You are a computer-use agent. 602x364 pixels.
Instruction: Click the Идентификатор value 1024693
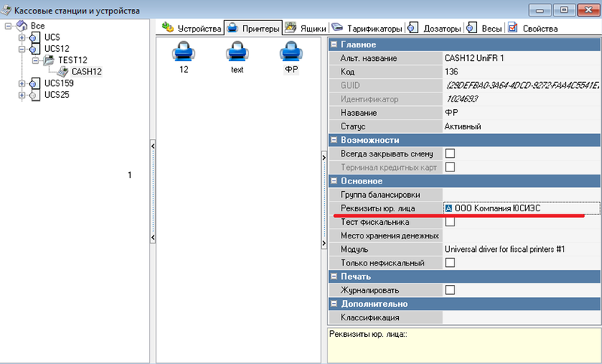tap(462, 99)
